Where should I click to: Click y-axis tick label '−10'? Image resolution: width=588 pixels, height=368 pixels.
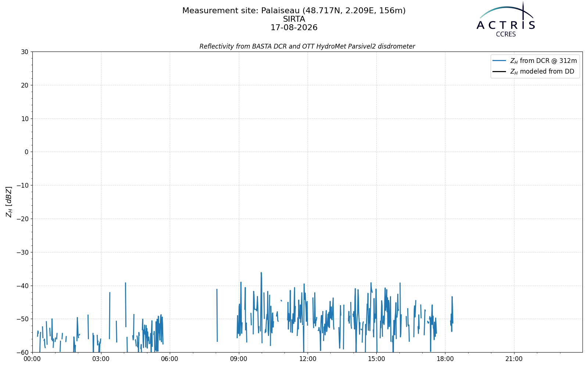tap(22, 185)
